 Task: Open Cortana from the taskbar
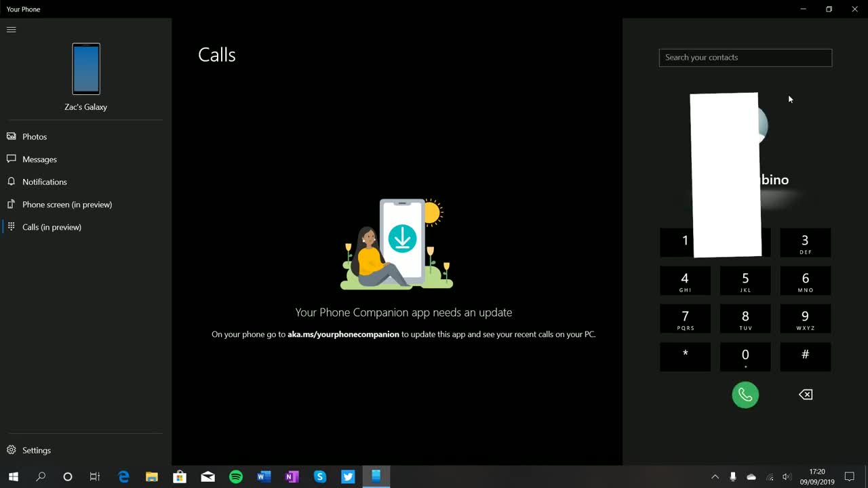click(68, 476)
